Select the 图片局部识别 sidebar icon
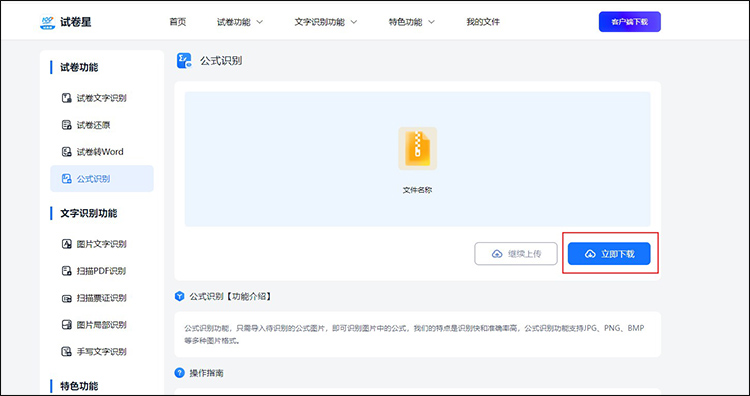Image resolution: width=750 pixels, height=396 pixels. (66, 325)
